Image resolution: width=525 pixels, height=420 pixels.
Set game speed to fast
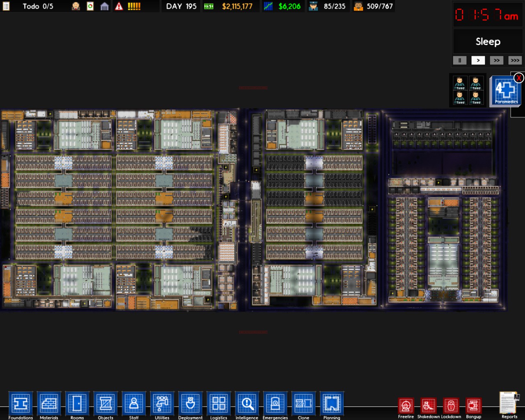[497, 60]
